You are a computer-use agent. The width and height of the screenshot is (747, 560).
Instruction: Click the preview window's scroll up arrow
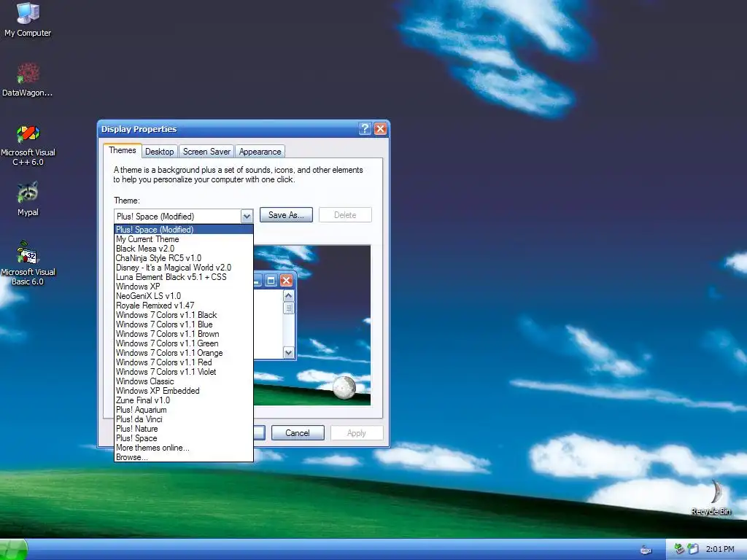point(288,296)
